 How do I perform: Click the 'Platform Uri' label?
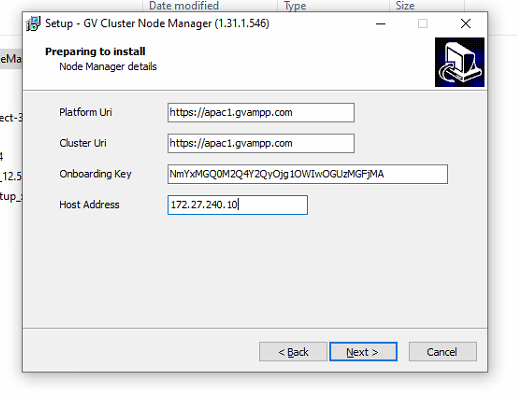click(86, 112)
